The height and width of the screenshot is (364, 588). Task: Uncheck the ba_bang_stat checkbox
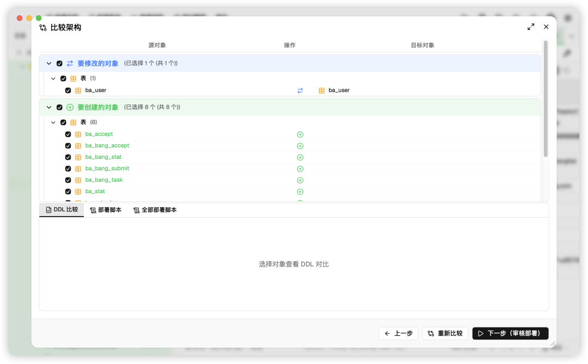click(x=68, y=157)
